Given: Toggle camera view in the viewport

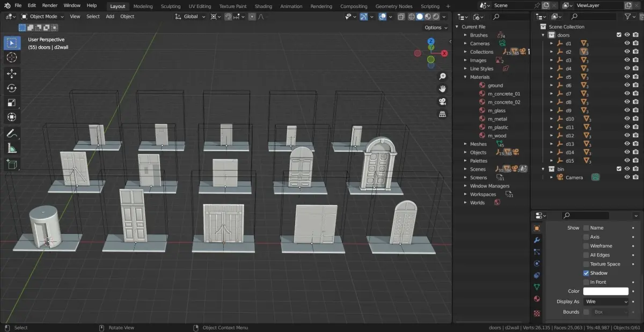Looking at the screenshot, I should coord(443,101).
